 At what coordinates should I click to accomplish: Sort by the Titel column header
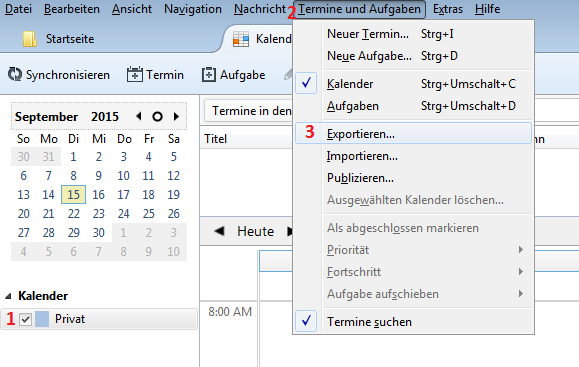(x=216, y=139)
